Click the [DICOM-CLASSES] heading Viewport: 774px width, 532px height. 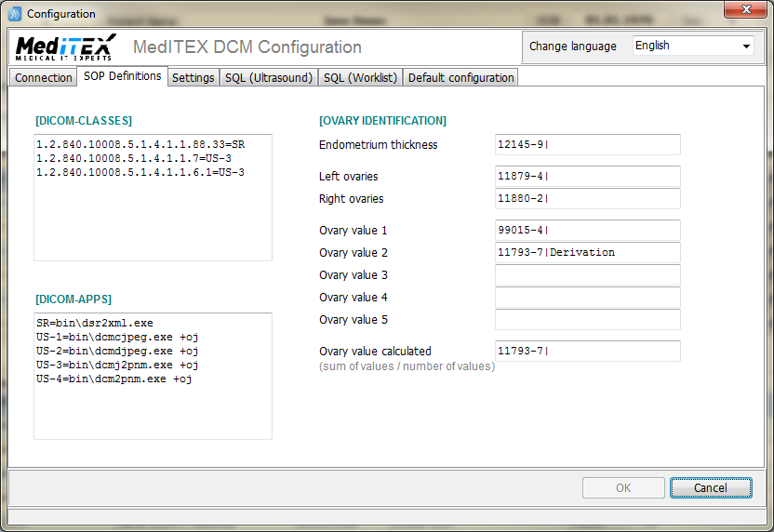84,121
